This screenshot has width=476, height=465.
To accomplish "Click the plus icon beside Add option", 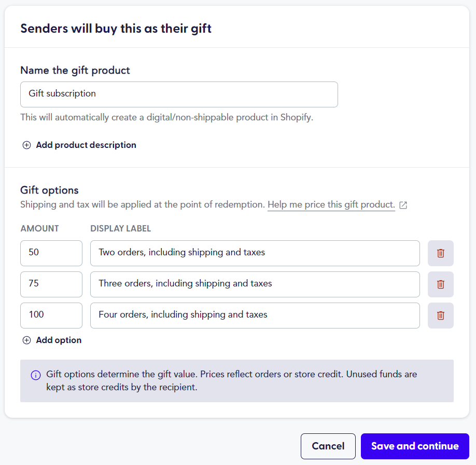I will coord(27,340).
